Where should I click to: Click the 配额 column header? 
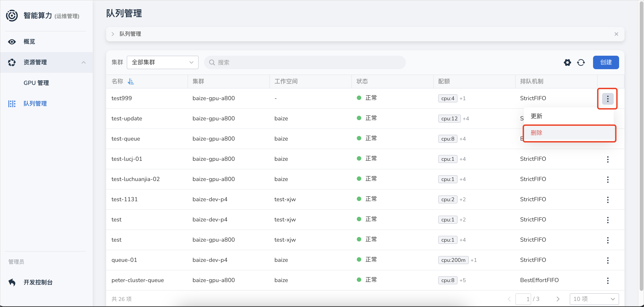click(444, 81)
